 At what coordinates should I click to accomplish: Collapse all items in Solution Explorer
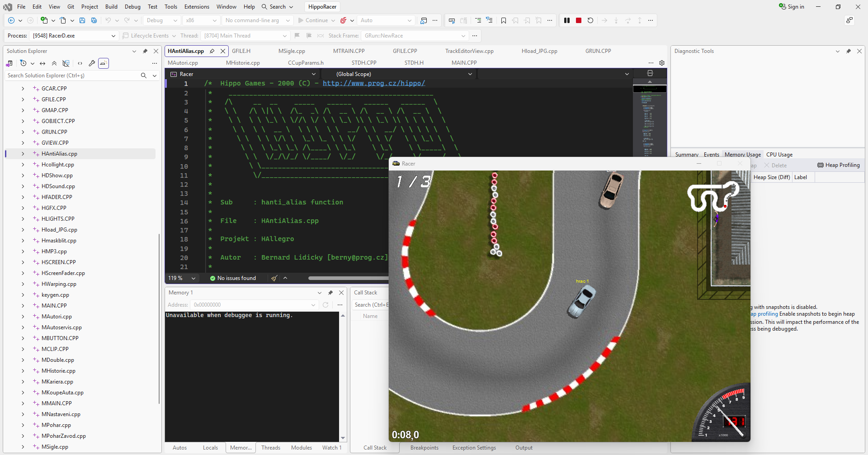(x=54, y=63)
